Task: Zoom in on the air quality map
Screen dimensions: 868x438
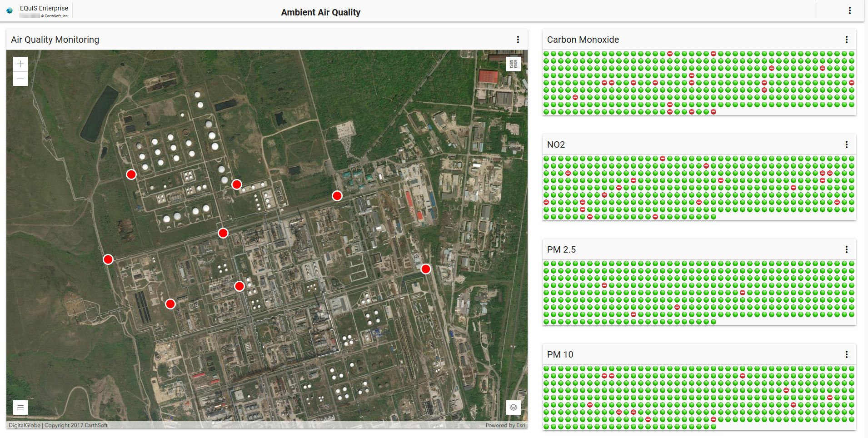Action: 20,64
